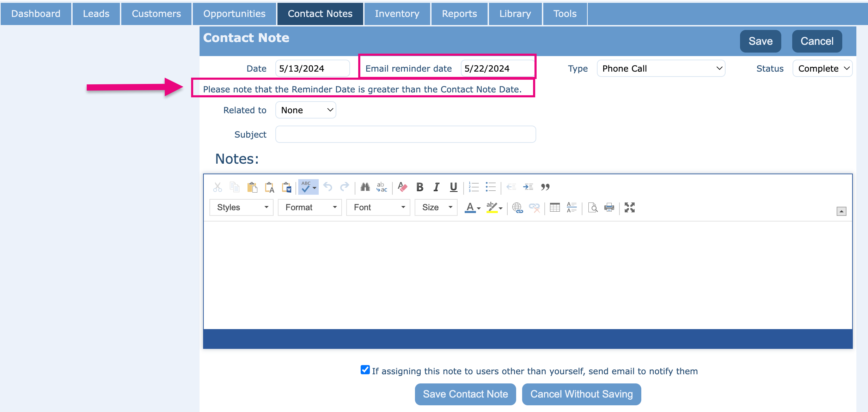Insert a block quote
The image size is (868, 412).
tap(545, 187)
